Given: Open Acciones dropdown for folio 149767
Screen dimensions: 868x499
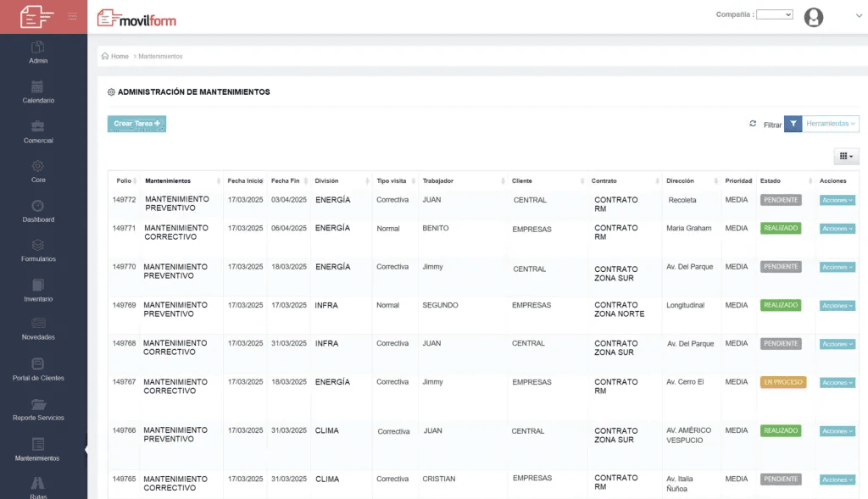Looking at the screenshot, I should 837,383.
